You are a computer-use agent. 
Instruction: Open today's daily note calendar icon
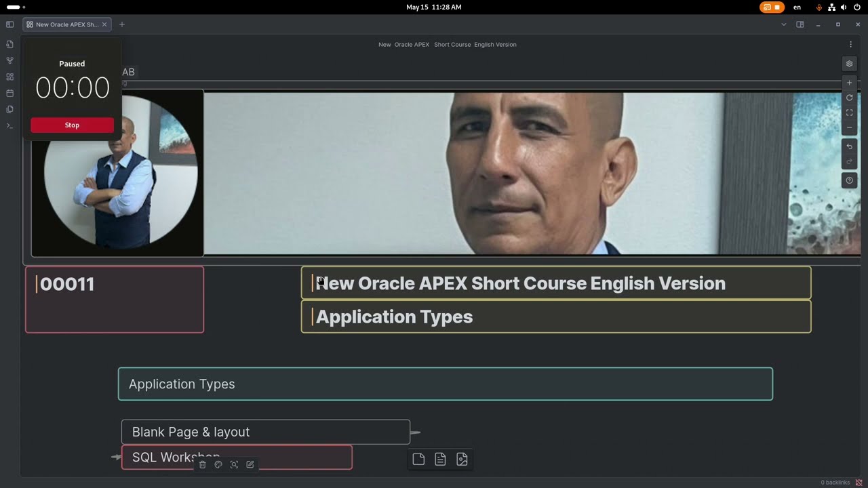[9, 93]
